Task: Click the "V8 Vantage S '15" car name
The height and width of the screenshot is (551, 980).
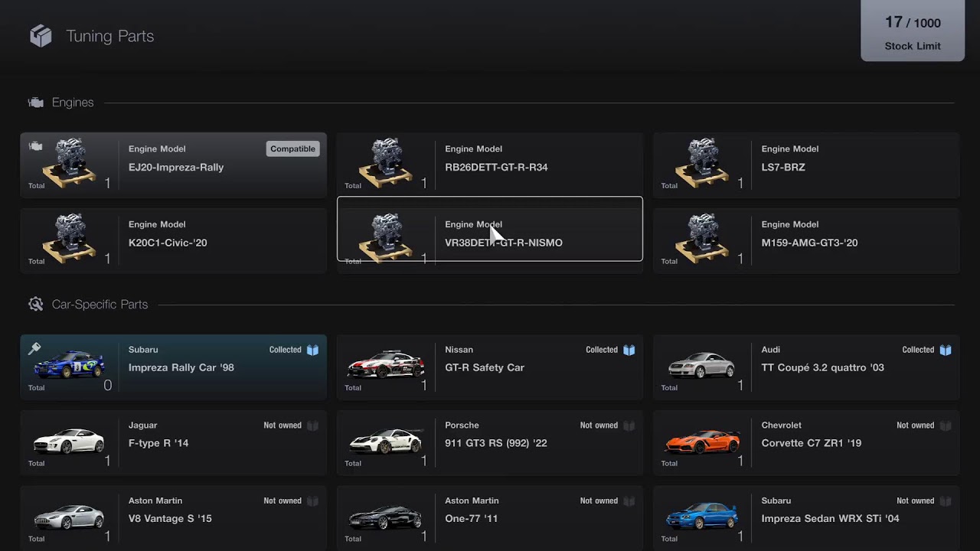Action: click(170, 520)
